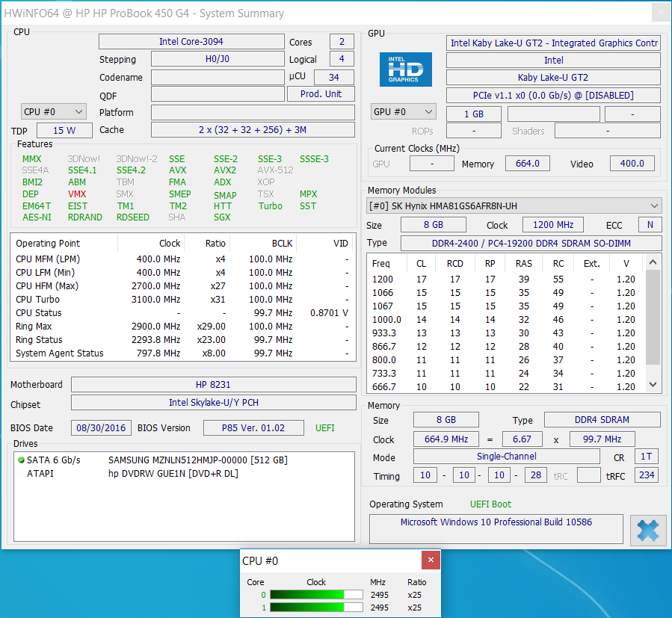Click the Core 1 clock bar
672x618 pixels.
tap(316, 608)
